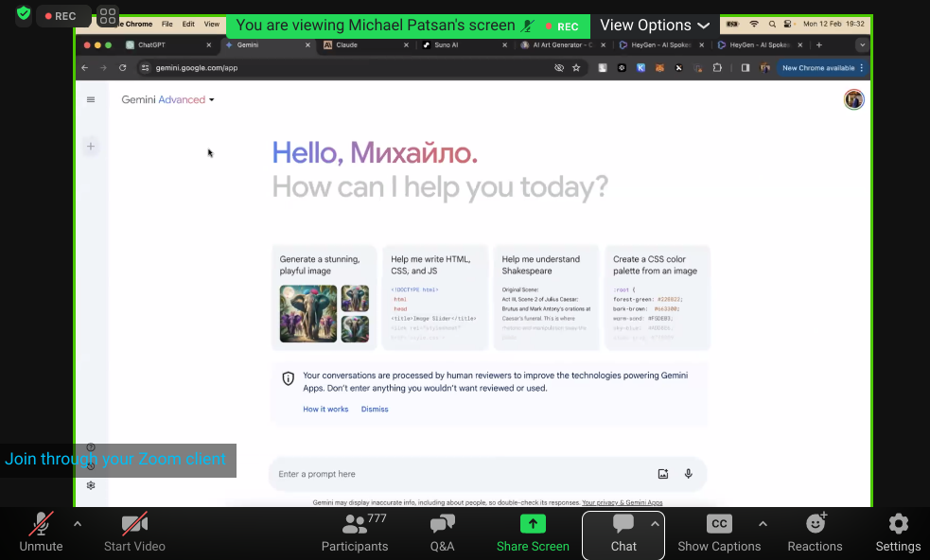
Task: Start Video in Zoom toolbar
Action: pyautogui.click(x=134, y=533)
